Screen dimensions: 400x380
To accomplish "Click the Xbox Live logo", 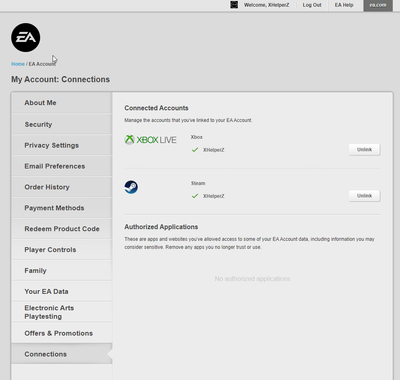I will tap(150, 140).
